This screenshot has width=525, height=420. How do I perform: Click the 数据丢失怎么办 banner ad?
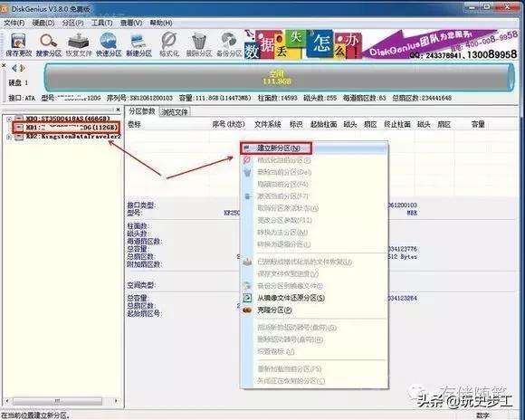pyautogui.click(x=303, y=43)
